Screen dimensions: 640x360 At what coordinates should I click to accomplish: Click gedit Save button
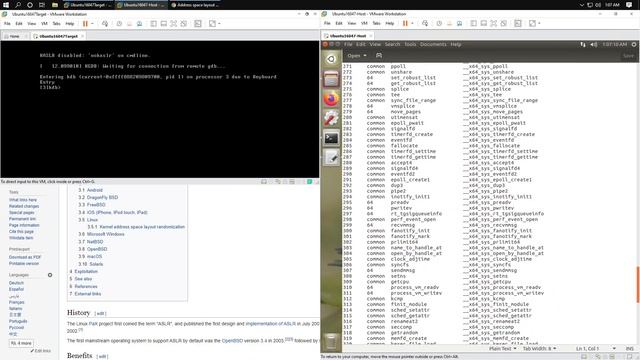click(628, 56)
